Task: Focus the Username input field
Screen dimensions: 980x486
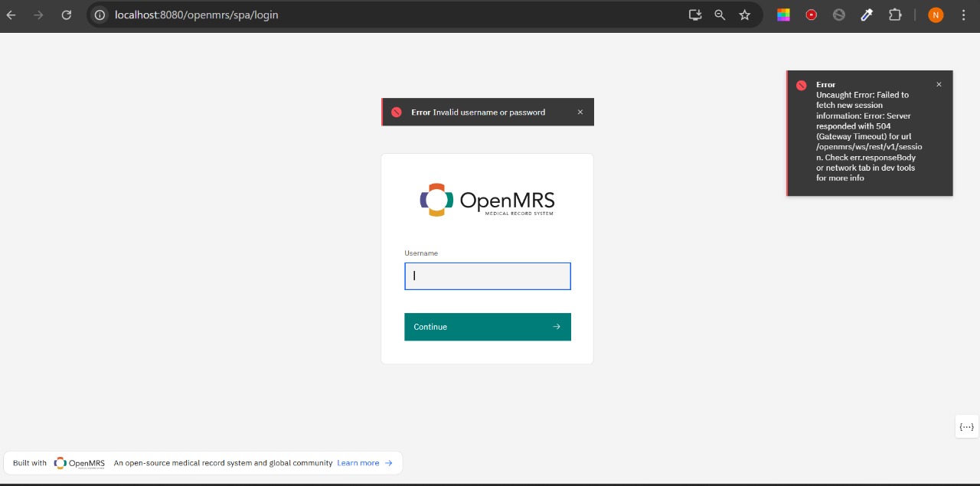Action: 488,276
